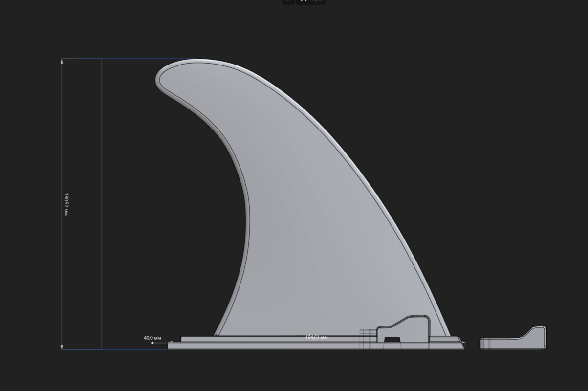Select the 194,61 мм base length dimension
This screenshot has width=588, height=391.
[x=317, y=337]
